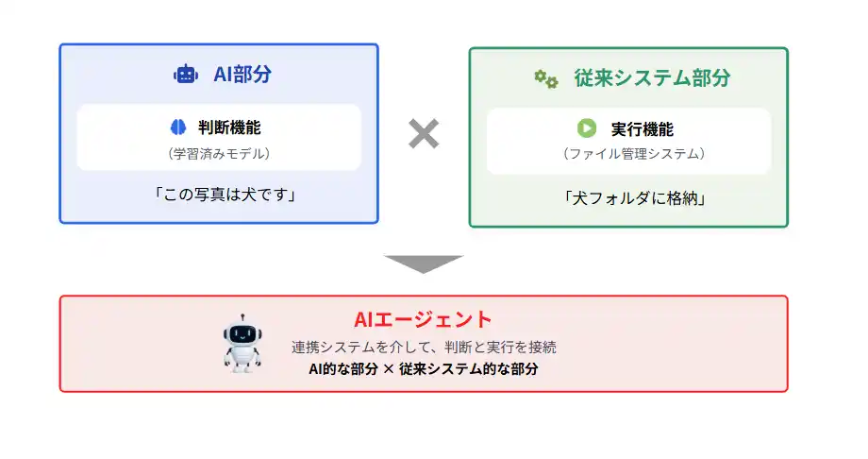Image resolution: width=868 pixels, height=459 pixels.
Task: Click the bold AI的な部分 text
Action: point(342,369)
